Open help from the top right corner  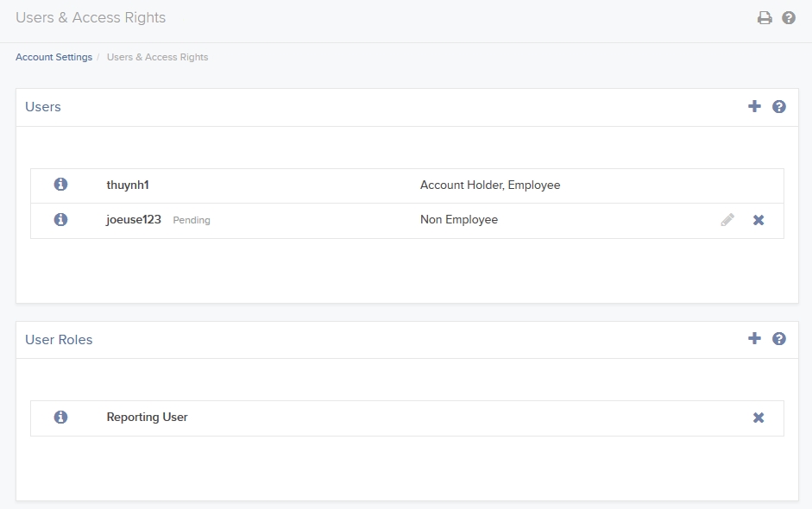(788, 16)
